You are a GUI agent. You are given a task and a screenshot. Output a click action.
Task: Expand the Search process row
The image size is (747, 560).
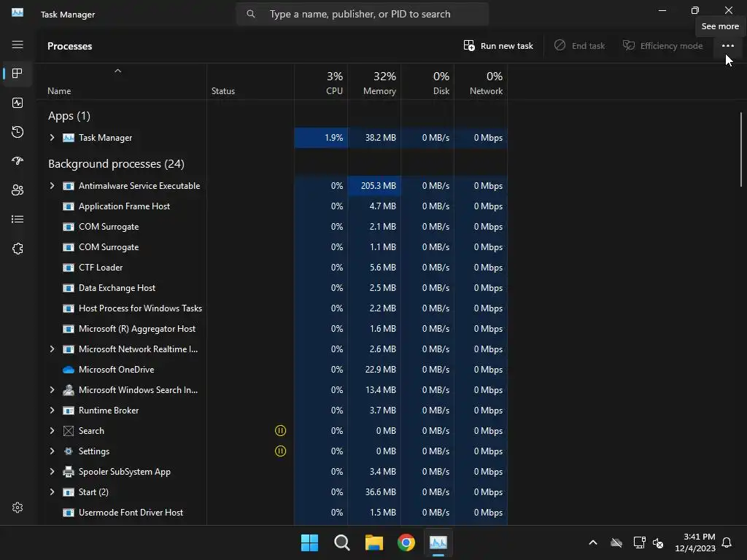[52, 430]
